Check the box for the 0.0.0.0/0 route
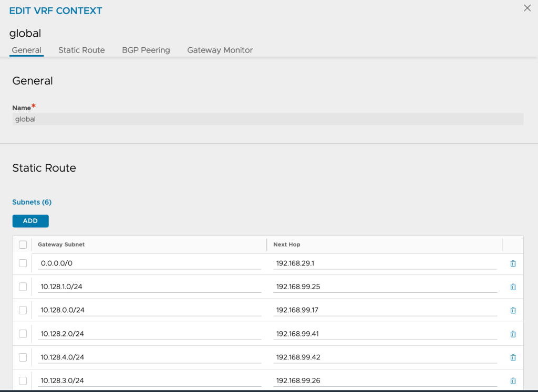 (x=23, y=263)
